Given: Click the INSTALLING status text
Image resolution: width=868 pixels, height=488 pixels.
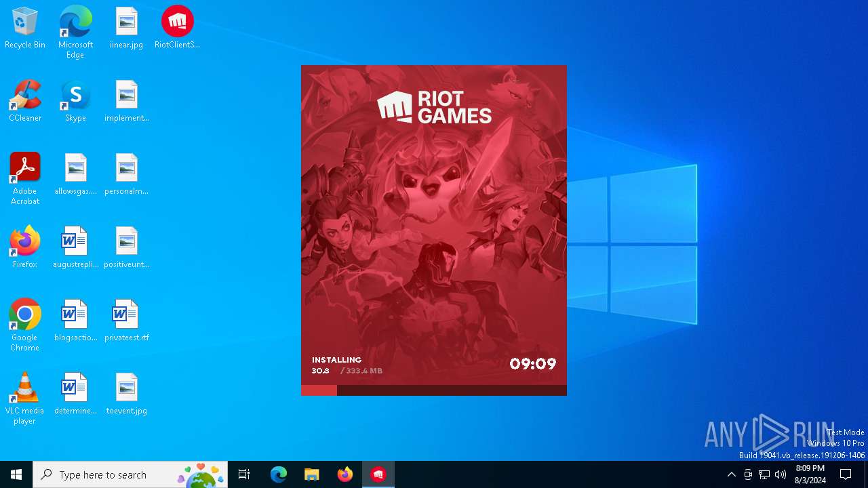Looking at the screenshot, I should pyautogui.click(x=336, y=360).
